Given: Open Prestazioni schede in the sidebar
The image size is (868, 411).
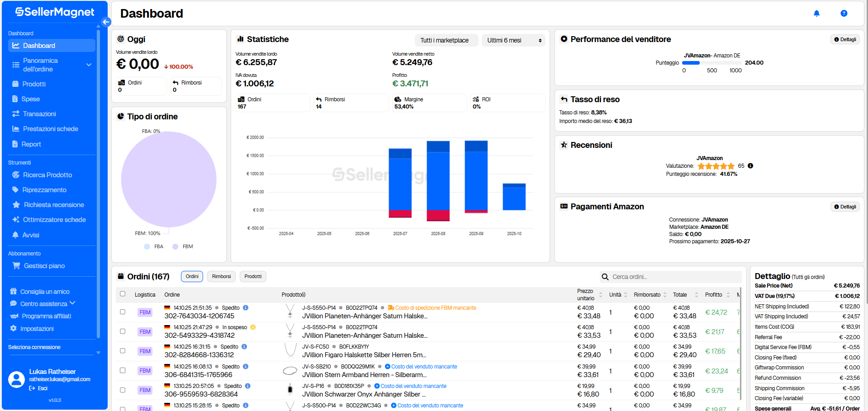Looking at the screenshot, I should [x=50, y=129].
